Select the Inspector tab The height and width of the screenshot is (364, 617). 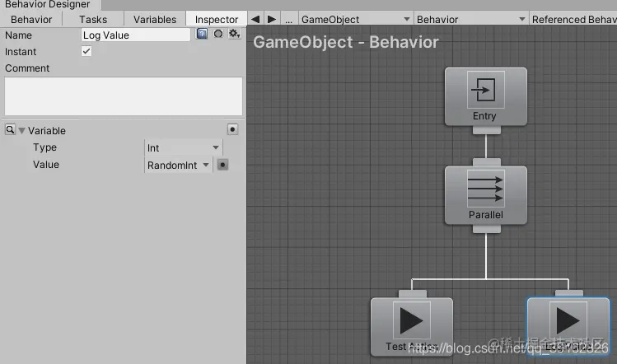click(x=217, y=19)
